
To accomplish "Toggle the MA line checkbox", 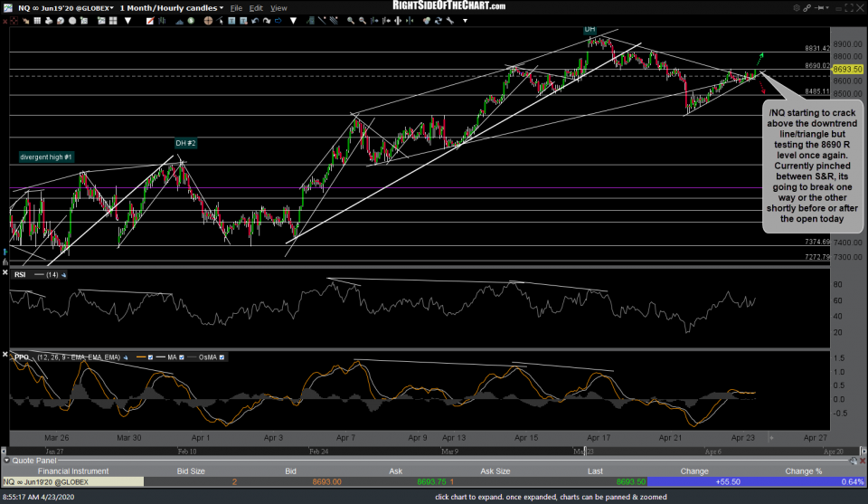I will click(x=182, y=357).
